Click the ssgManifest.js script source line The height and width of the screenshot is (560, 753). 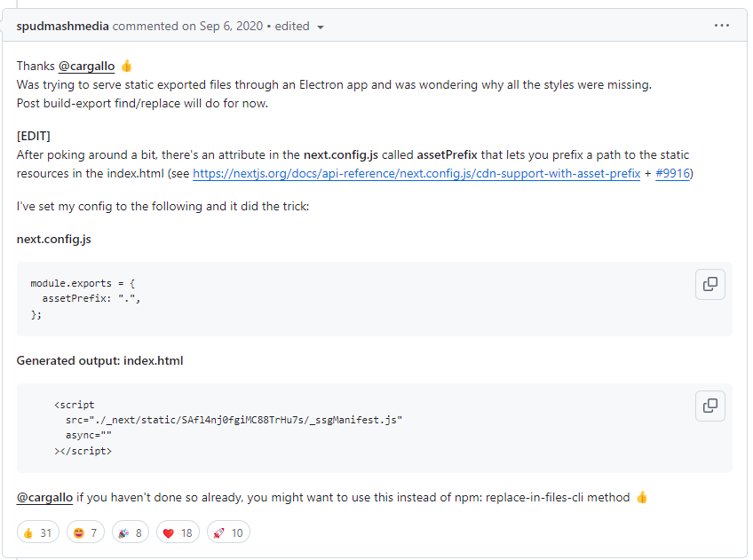click(234, 420)
